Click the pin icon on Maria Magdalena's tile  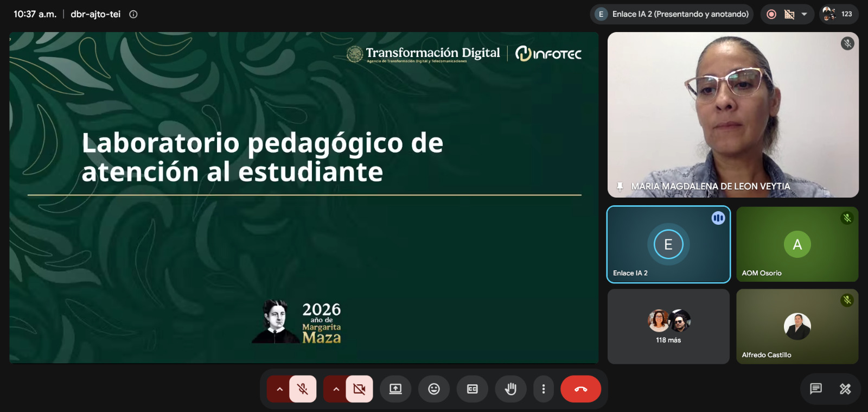click(620, 186)
